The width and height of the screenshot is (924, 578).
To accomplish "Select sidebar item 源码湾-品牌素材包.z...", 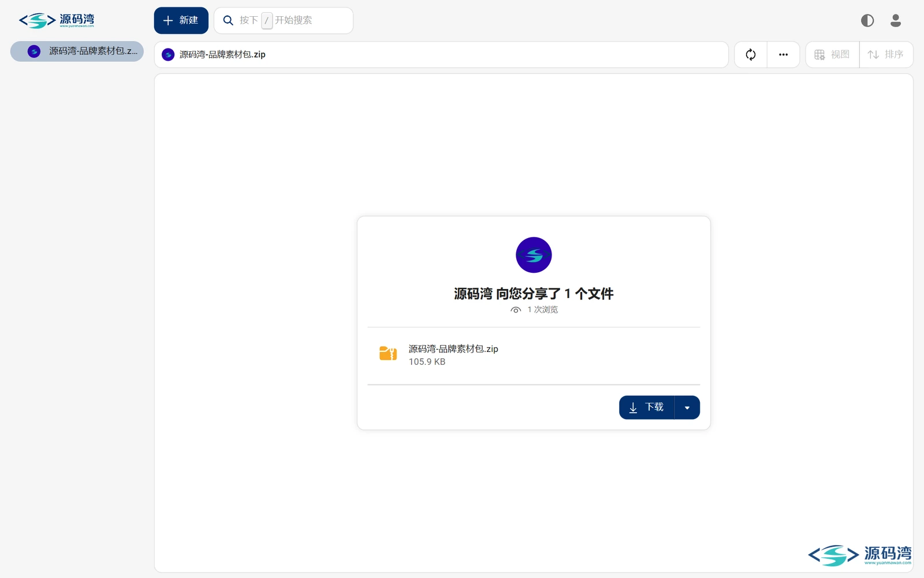I will point(77,51).
